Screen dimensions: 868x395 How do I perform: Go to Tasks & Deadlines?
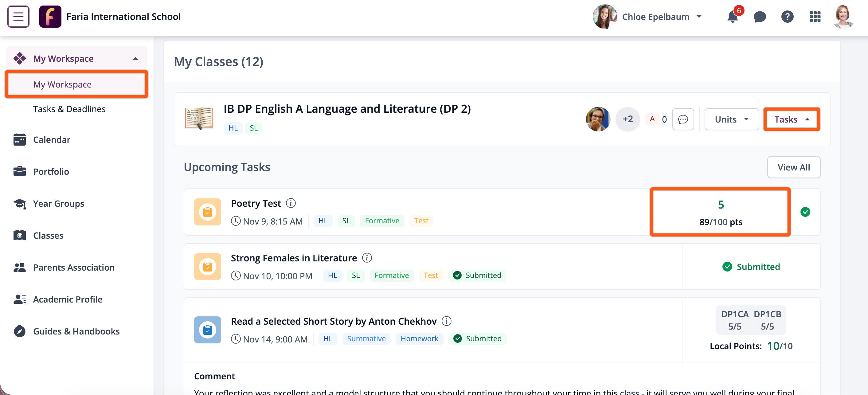coord(69,109)
